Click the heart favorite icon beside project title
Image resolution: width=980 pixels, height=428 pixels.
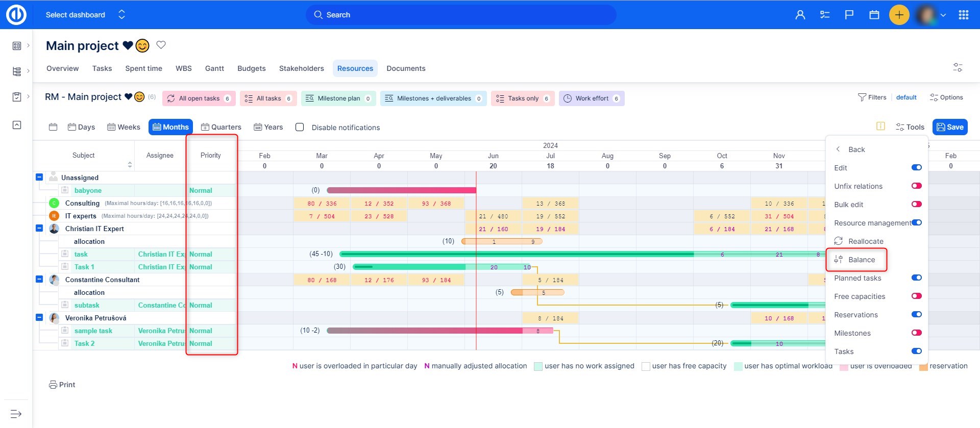(161, 45)
